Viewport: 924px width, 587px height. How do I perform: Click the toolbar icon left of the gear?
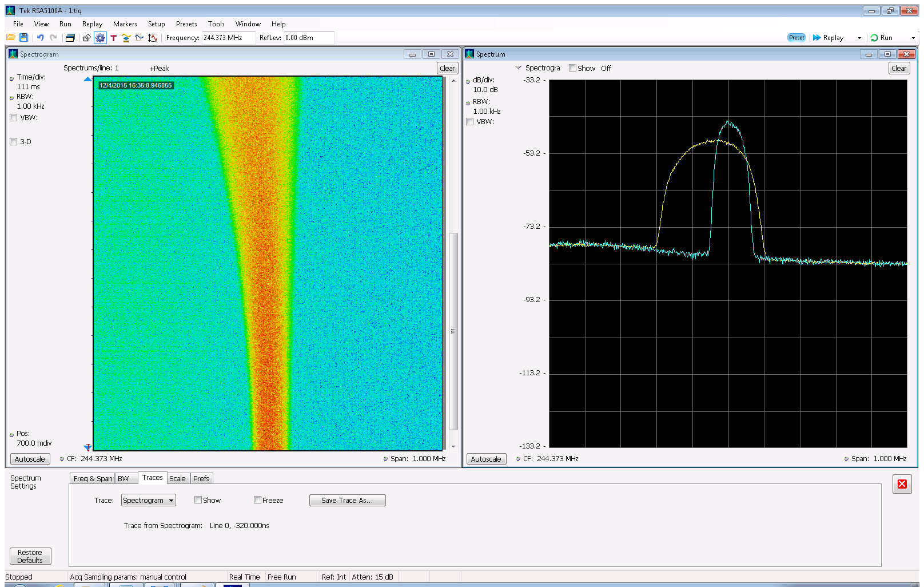click(87, 38)
